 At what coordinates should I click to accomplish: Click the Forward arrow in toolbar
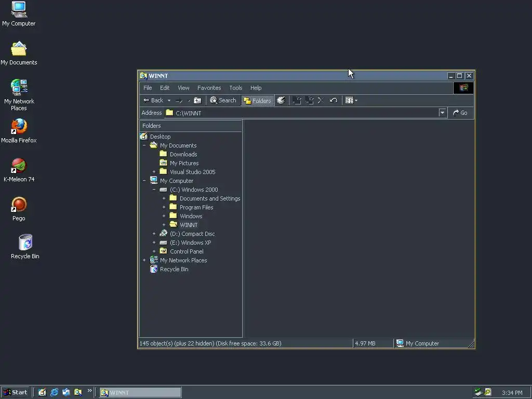point(179,100)
